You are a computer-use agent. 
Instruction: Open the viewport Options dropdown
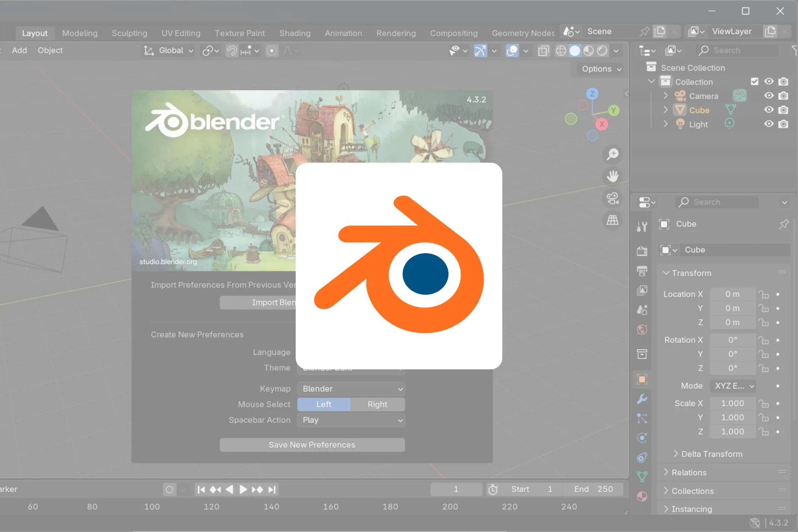point(601,69)
